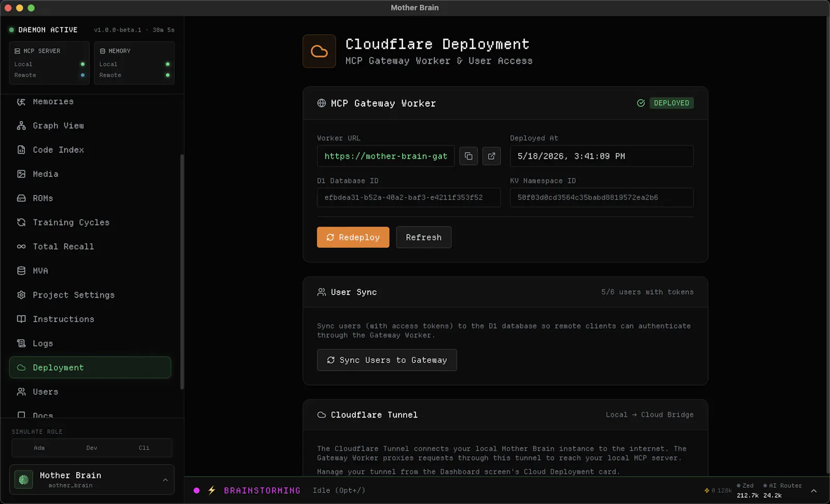The image size is (830, 504).
Task: Click the Instructions book icon
Action: click(21, 319)
